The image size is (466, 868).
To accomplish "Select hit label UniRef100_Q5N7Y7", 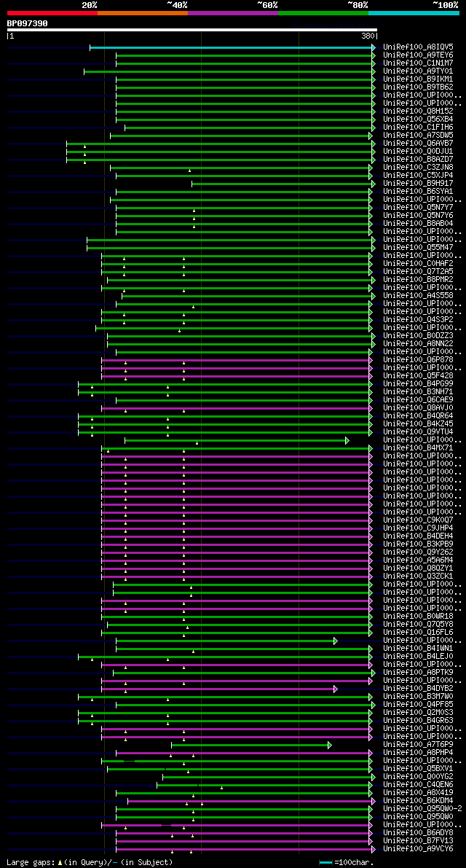I will coord(418,208).
